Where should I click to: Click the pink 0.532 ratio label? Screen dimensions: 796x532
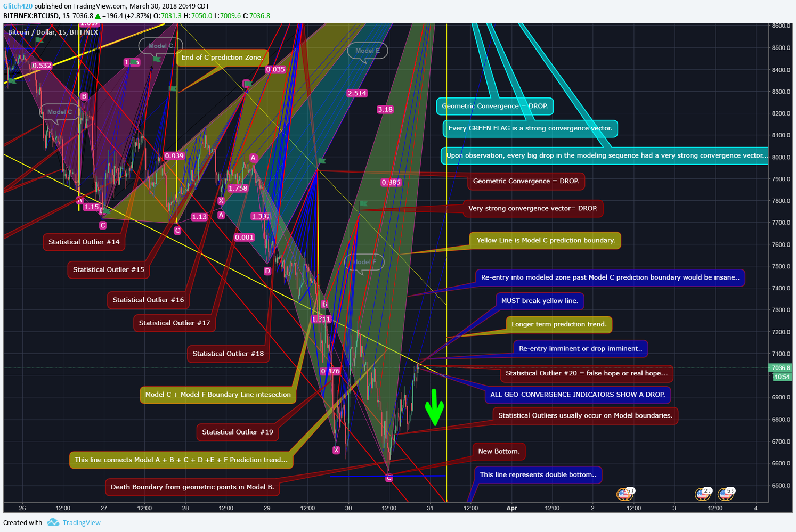(x=42, y=66)
